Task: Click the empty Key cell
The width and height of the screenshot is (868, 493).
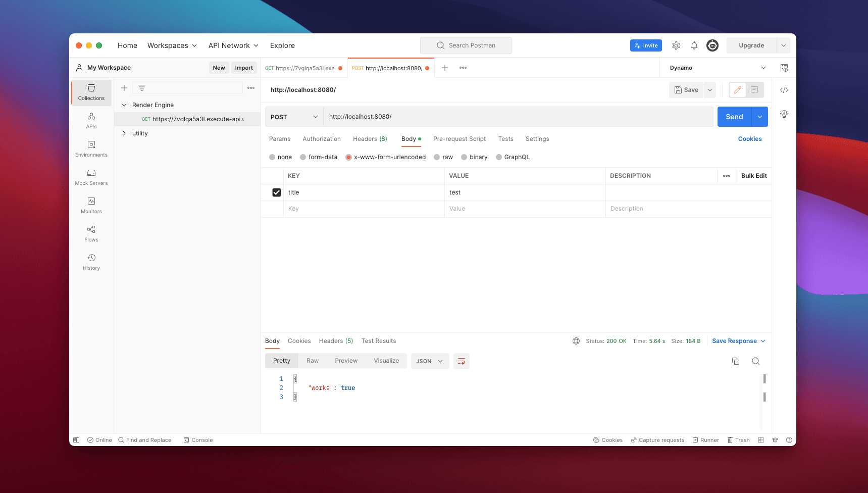Action: [364, 209]
